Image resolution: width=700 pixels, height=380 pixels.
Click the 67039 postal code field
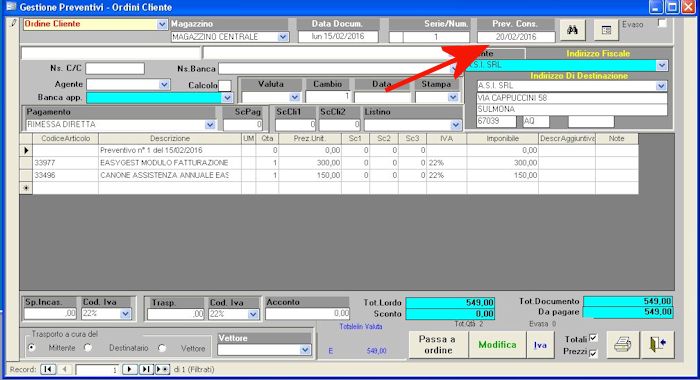(x=496, y=121)
